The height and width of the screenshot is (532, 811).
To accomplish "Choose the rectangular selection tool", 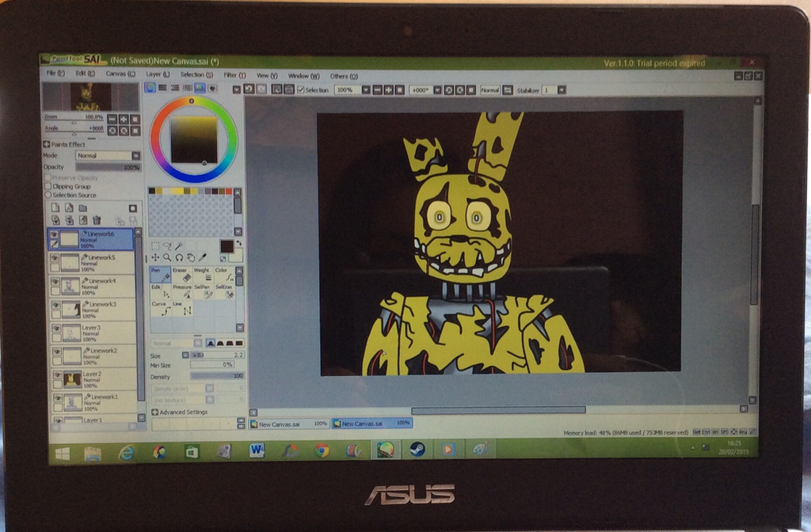I will pos(154,245).
